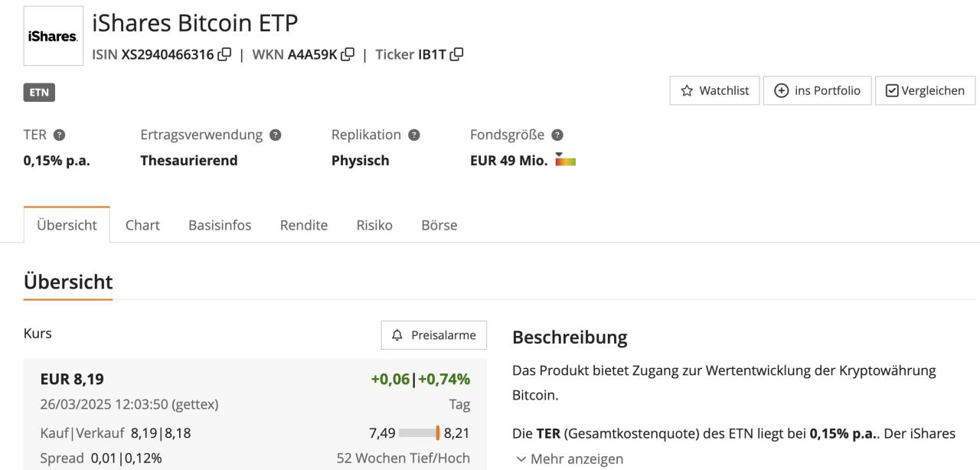Switch to the Chart tab
This screenshot has height=470, width=980.
tap(142, 225)
